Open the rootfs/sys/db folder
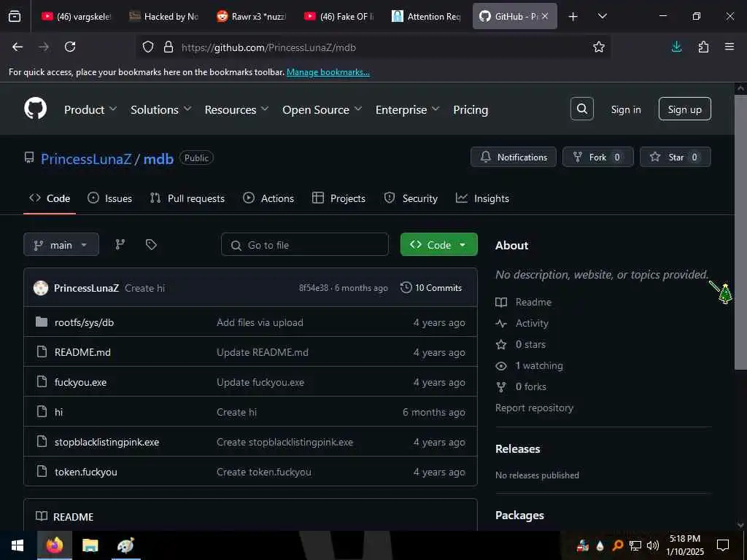 pyautogui.click(x=84, y=322)
